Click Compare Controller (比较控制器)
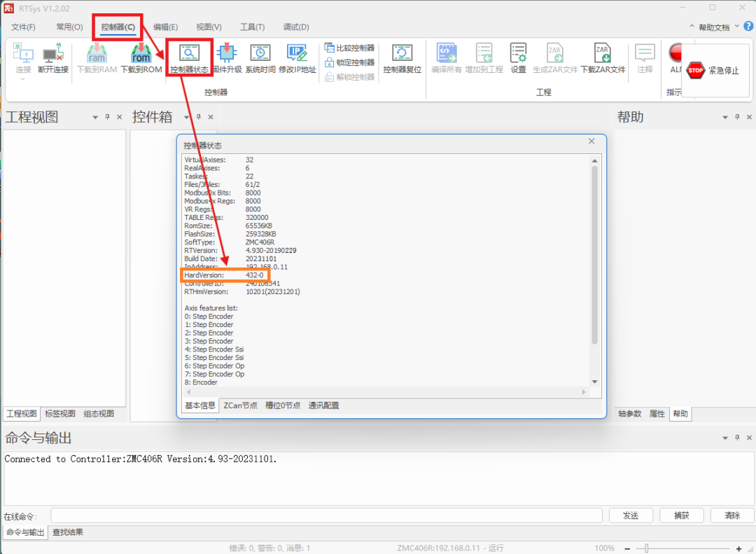This screenshot has height=554, width=756. [349, 48]
